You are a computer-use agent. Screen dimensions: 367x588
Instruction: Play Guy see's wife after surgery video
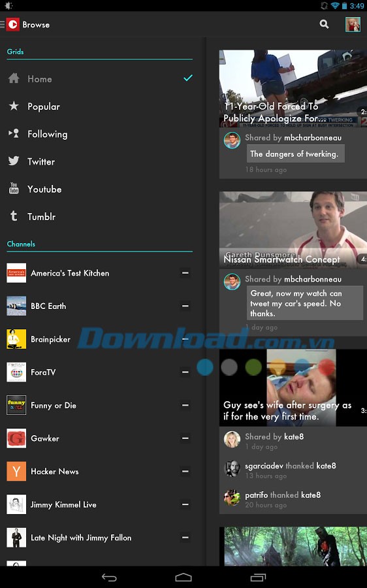[x=293, y=387]
